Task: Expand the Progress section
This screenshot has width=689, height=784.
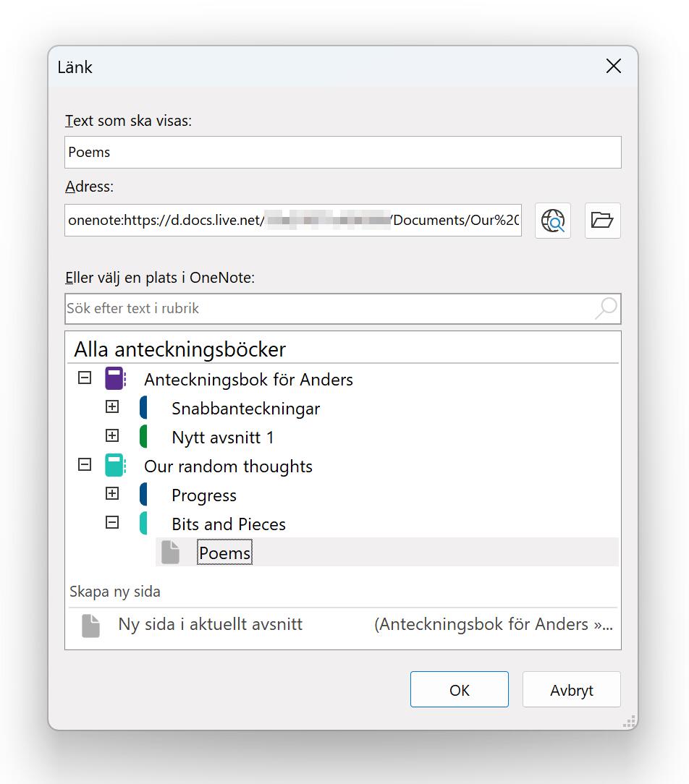Action: (x=112, y=493)
